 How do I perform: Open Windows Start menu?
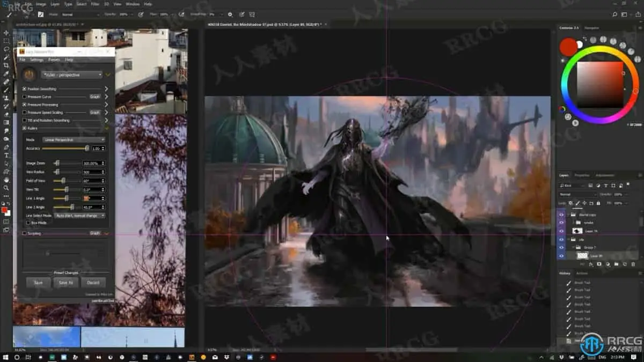coord(6,357)
